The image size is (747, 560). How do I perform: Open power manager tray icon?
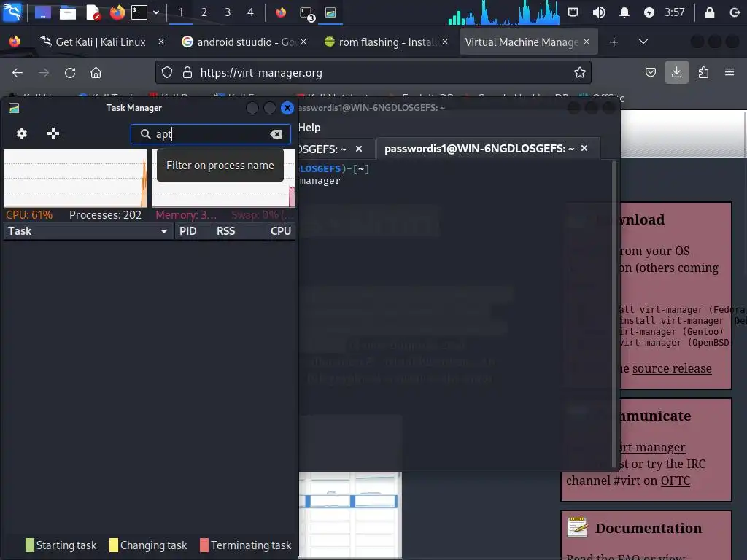coord(649,12)
